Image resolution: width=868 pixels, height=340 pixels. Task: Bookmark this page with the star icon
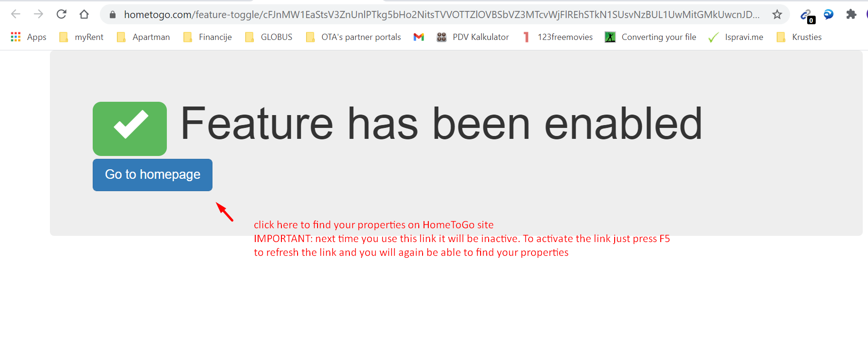[777, 14]
